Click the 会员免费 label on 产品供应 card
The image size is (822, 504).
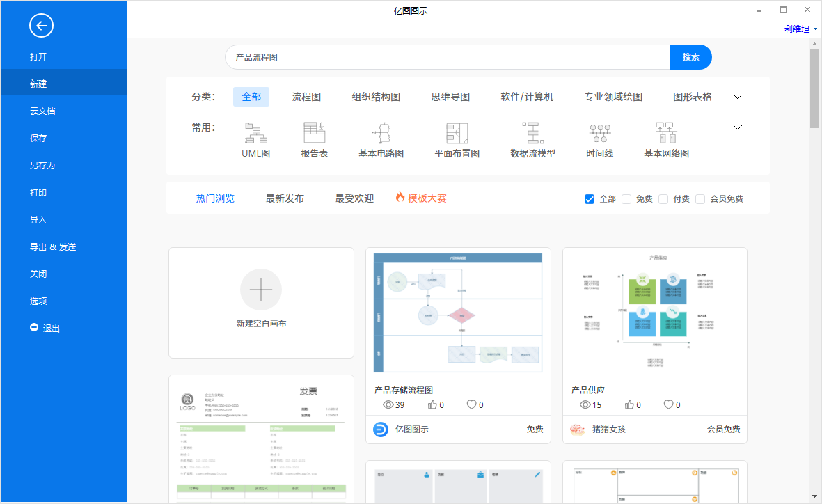click(x=723, y=430)
